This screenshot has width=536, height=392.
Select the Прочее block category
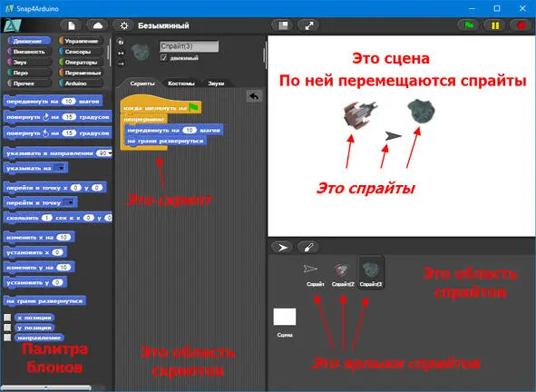click(x=29, y=83)
